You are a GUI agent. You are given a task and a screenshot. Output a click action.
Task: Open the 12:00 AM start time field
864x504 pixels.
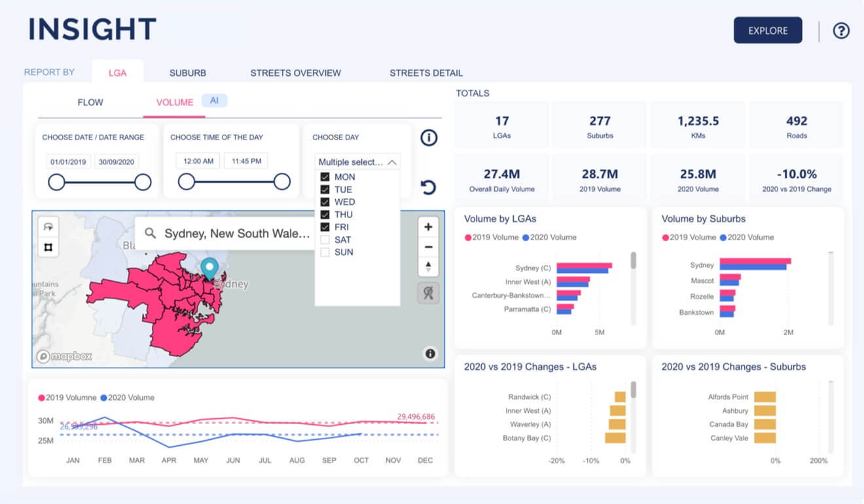click(x=198, y=161)
